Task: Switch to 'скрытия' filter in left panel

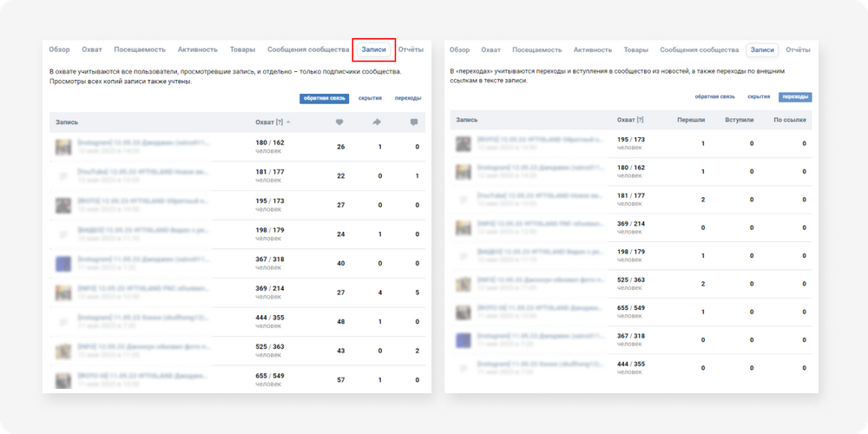Action: click(x=371, y=98)
